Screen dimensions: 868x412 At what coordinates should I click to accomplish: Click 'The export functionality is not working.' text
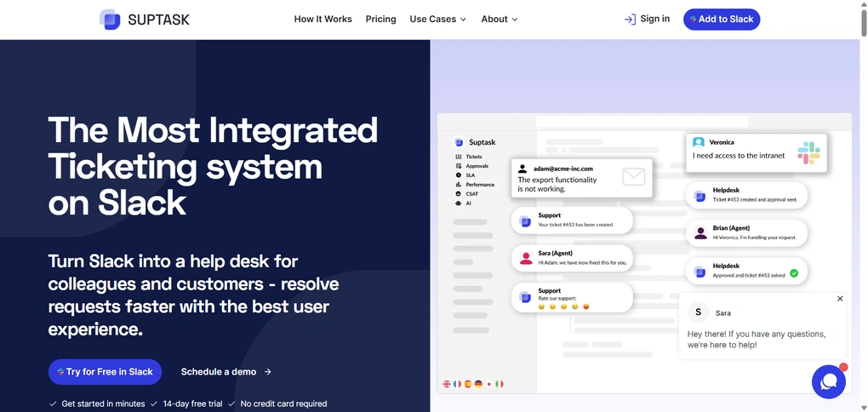tap(557, 185)
